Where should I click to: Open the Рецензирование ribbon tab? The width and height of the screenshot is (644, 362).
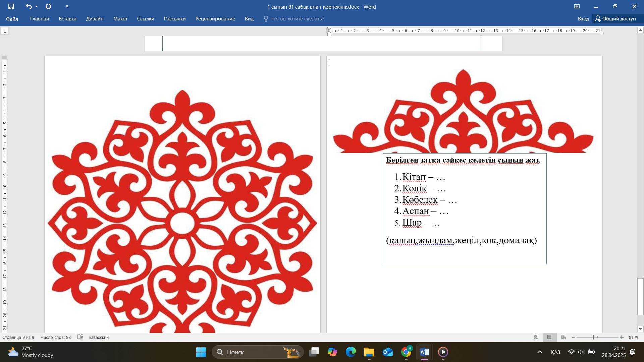(215, 19)
